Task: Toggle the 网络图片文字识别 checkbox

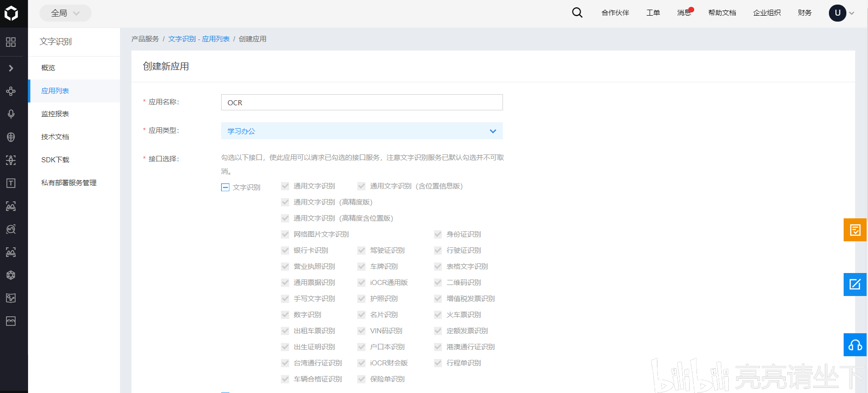Action: [x=285, y=234]
